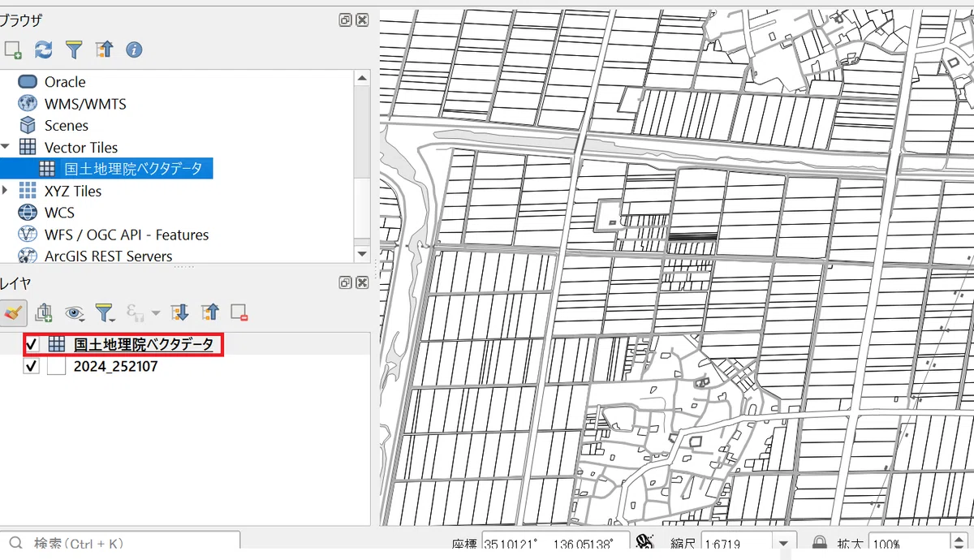The image size is (974, 560).
Task: Expand the XYZ Tiles tree node
Action: (6, 191)
